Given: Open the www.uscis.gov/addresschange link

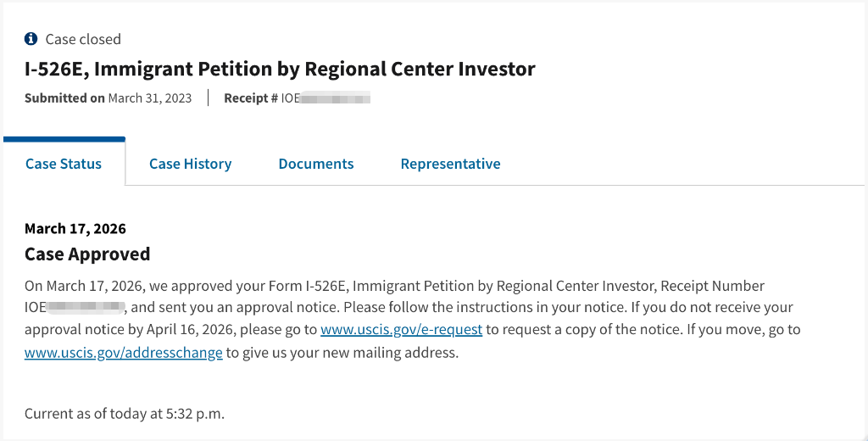Looking at the screenshot, I should click(x=124, y=353).
